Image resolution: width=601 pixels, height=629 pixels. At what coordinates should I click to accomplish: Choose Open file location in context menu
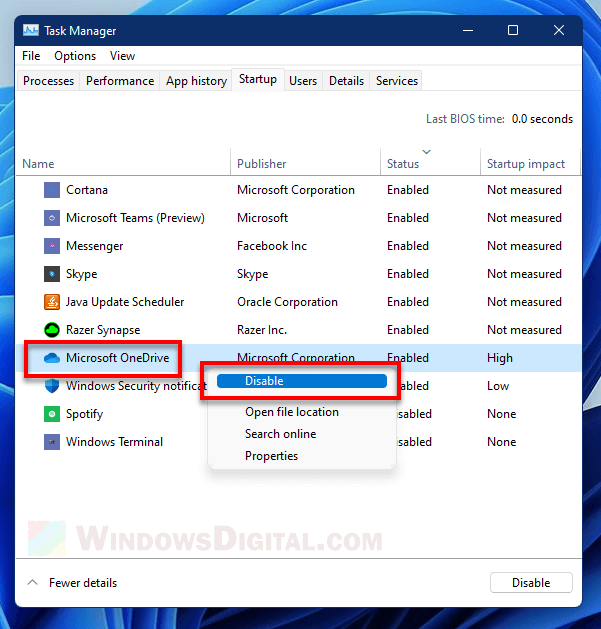coord(292,412)
